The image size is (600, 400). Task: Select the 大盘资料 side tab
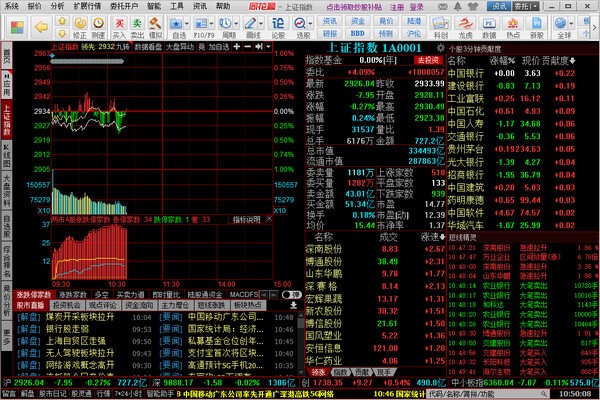[x=7, y=190]
